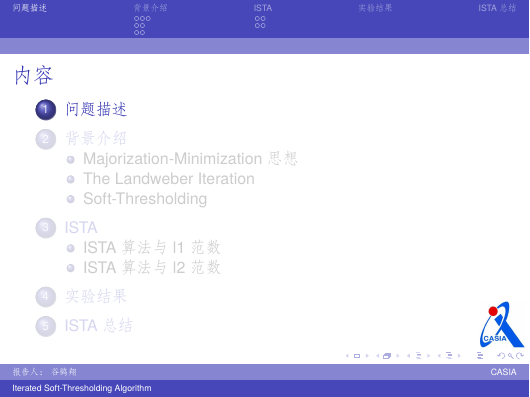Select first circle in bottom row under 背景介绍
Viewport: 530px width, 397px height.
pos(136,32)
